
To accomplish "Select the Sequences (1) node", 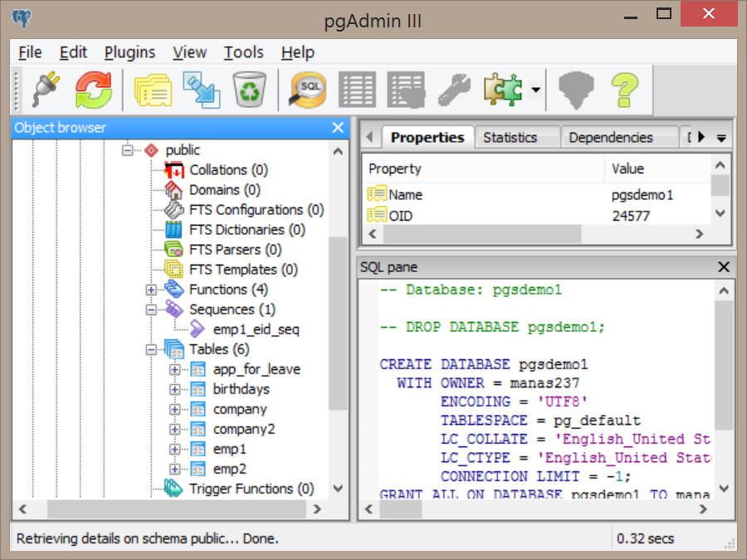I will click(232, 309).
